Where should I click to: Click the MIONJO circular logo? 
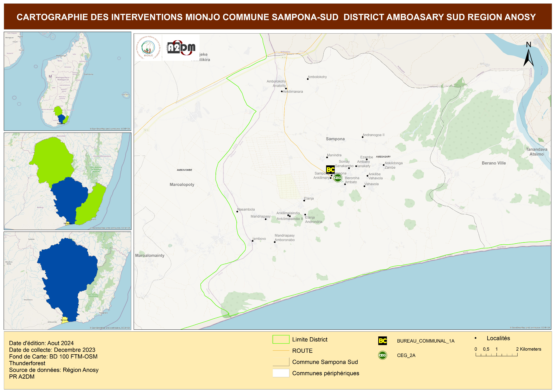pyautogui.click(x=148, y=48)
